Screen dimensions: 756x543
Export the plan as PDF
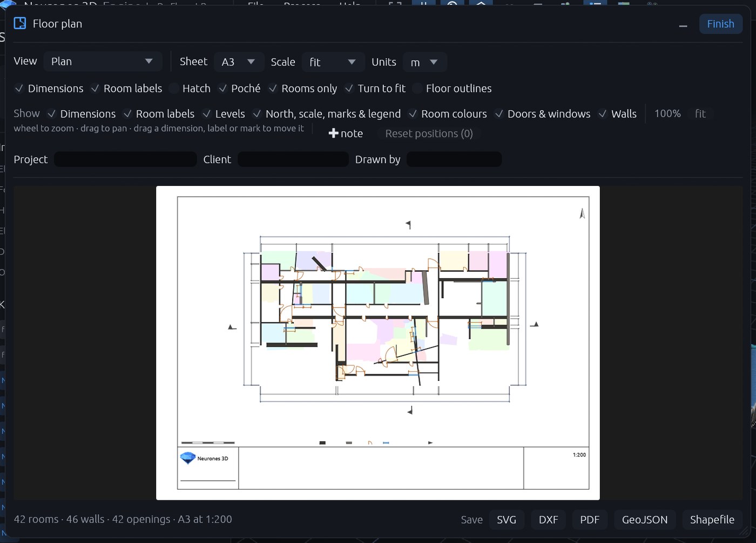click(x=590, y=520)
